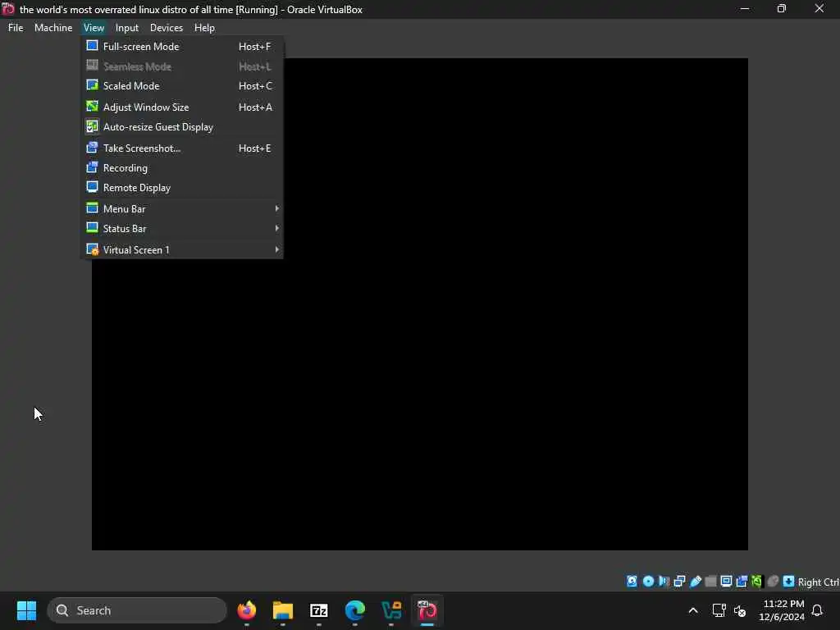Click the USB devices status icon

[x=696, y=582]
